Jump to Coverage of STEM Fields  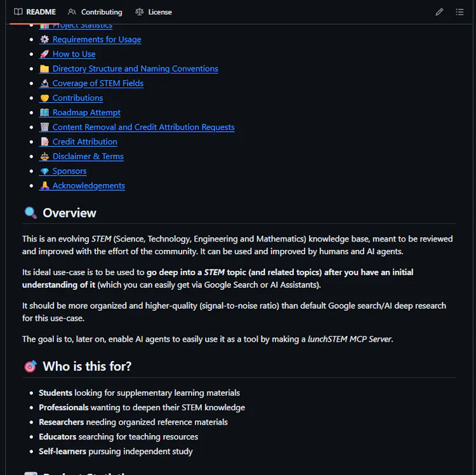pyautogui.click(x=98, y=83)
